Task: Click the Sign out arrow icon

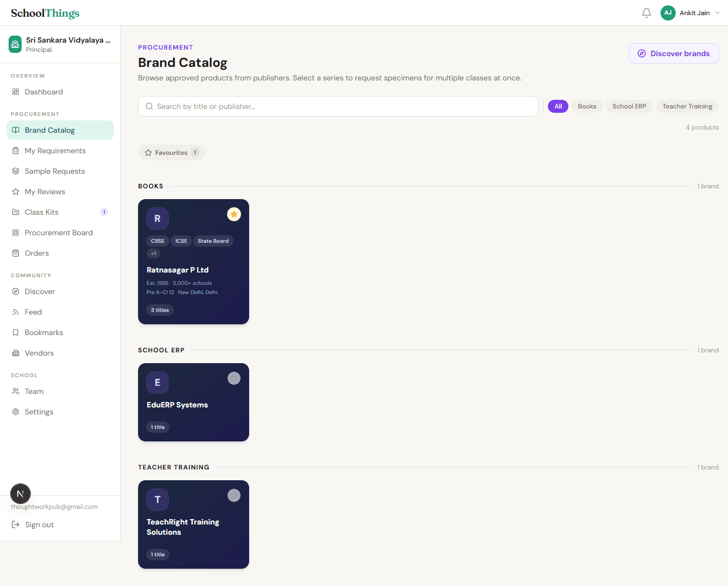Action: pyautogui.click(x=16, y=524)
